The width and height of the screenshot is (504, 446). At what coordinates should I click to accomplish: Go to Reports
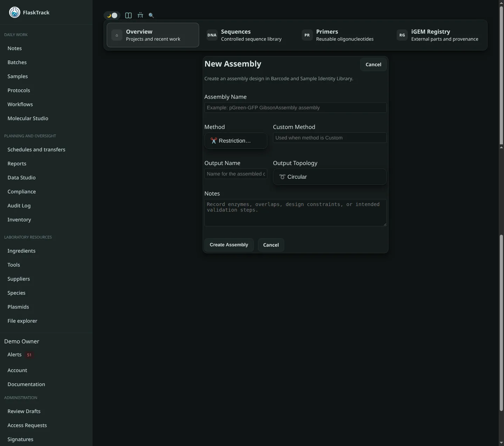coord(17,164)
